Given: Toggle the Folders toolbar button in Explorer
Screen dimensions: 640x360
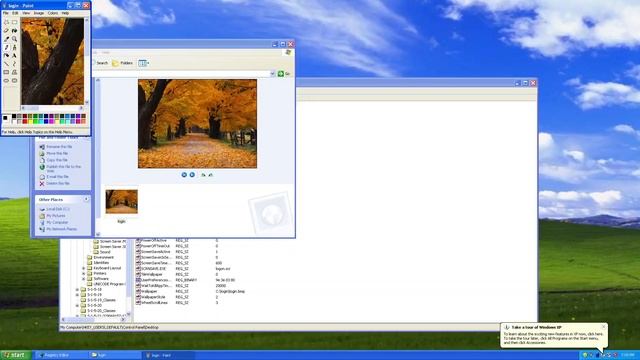Looking at the screenshot, I should (122, 63).
